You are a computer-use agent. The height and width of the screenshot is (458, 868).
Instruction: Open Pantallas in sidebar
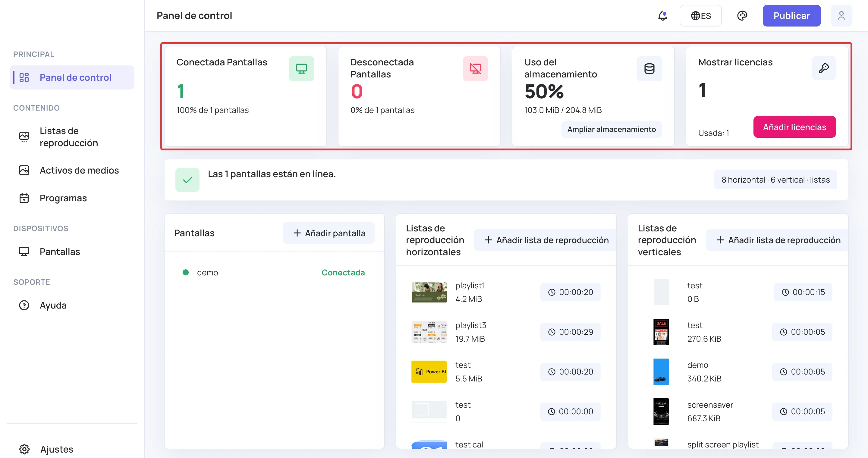(x=72, y=252)
